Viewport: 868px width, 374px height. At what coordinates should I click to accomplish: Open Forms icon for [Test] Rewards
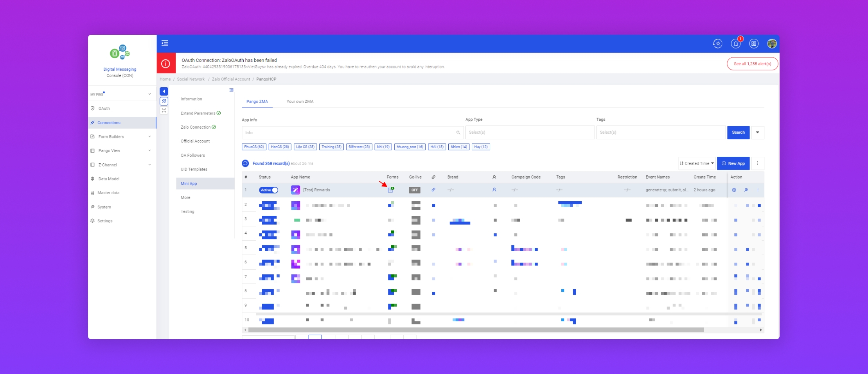390,190
